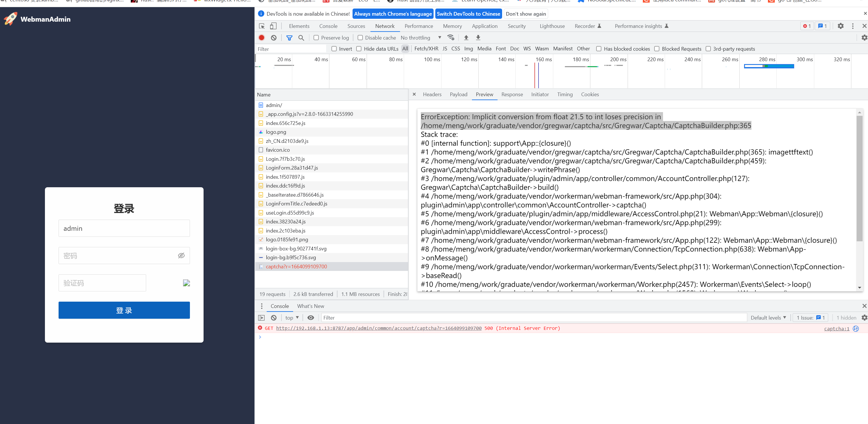
Task: Select the failing captcha request entry
Action: 297,266
